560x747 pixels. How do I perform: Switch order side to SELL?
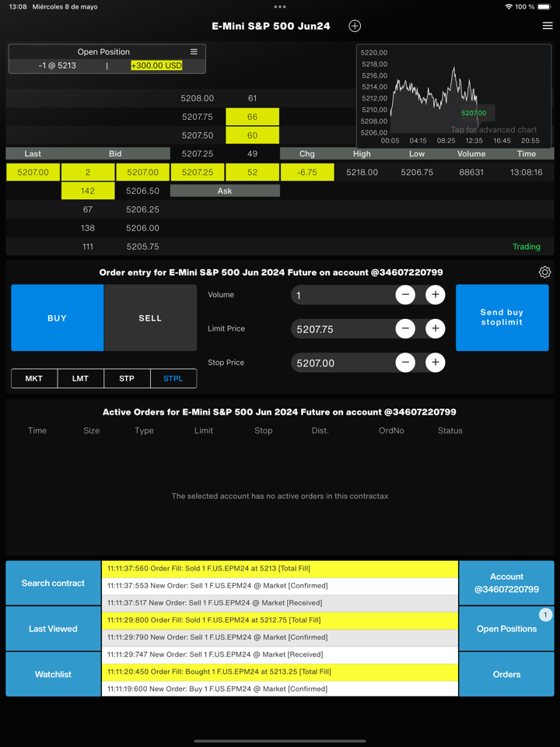(x=150, y=318)
